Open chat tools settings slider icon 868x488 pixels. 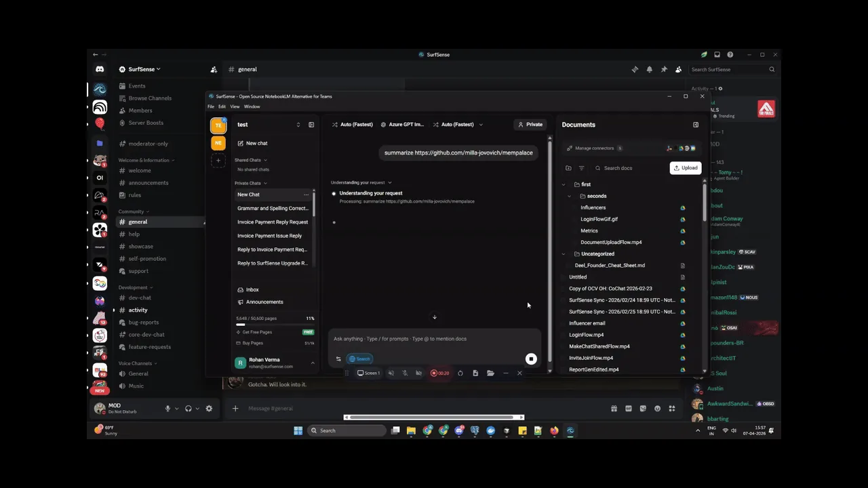pyautogui.click(x=338, y=359)
